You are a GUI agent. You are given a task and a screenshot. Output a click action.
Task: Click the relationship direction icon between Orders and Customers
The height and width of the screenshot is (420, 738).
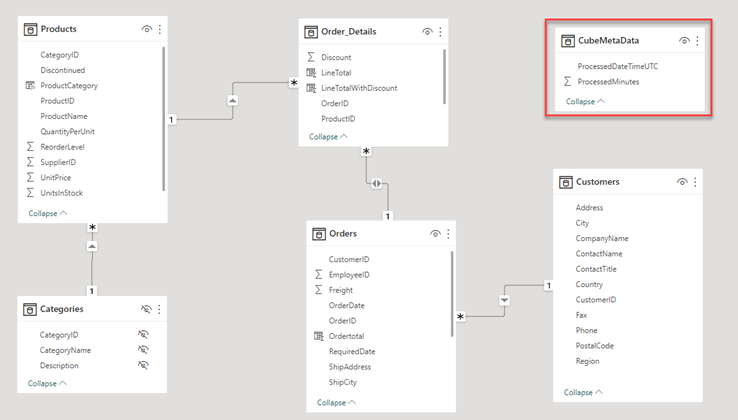tap(503, 299)
